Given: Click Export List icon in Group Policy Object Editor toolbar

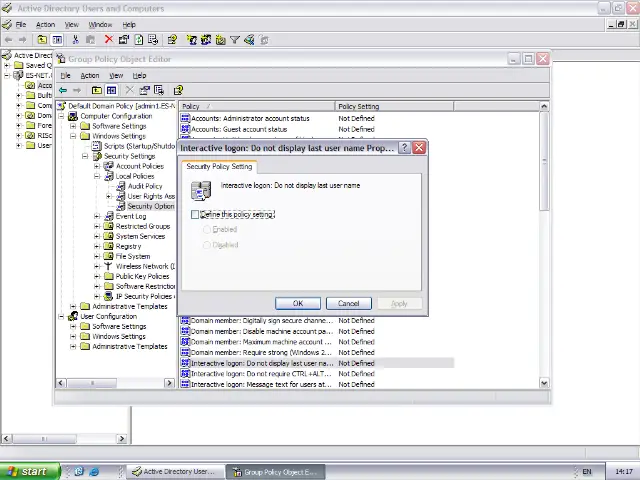Looking at the screenshot, I should tap(159, 90).
